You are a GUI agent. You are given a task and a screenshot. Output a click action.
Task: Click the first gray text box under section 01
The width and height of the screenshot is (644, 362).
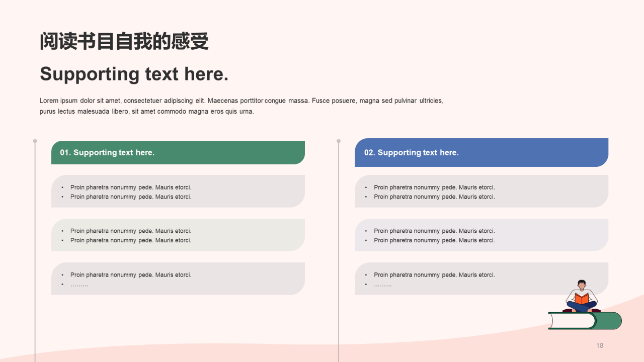pos(178,191)
